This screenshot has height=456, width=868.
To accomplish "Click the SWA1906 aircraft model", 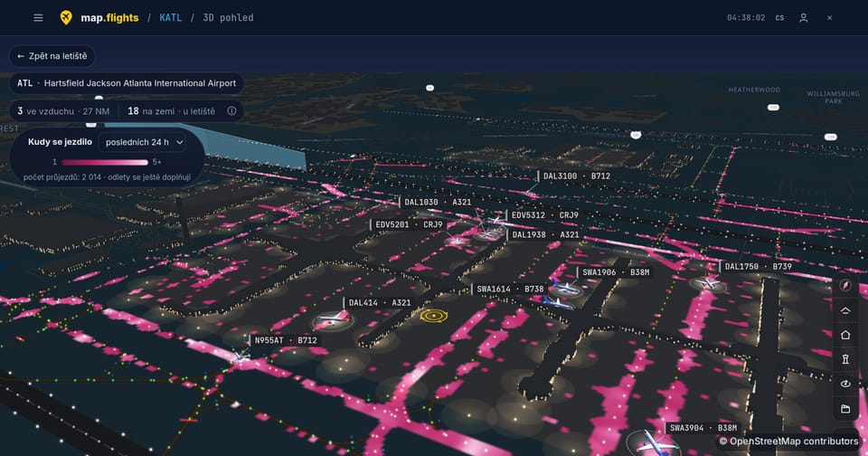I will [565, 288].
